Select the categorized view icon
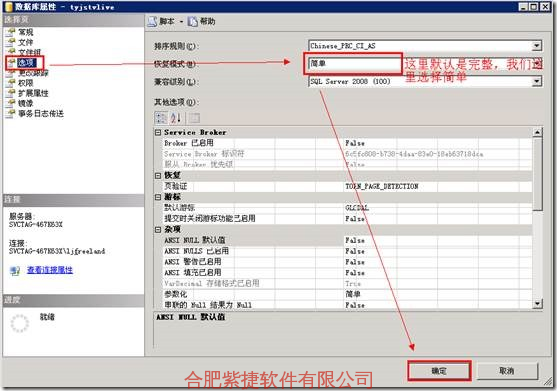Viewport: 557px width, 391px height. (161, 118)
